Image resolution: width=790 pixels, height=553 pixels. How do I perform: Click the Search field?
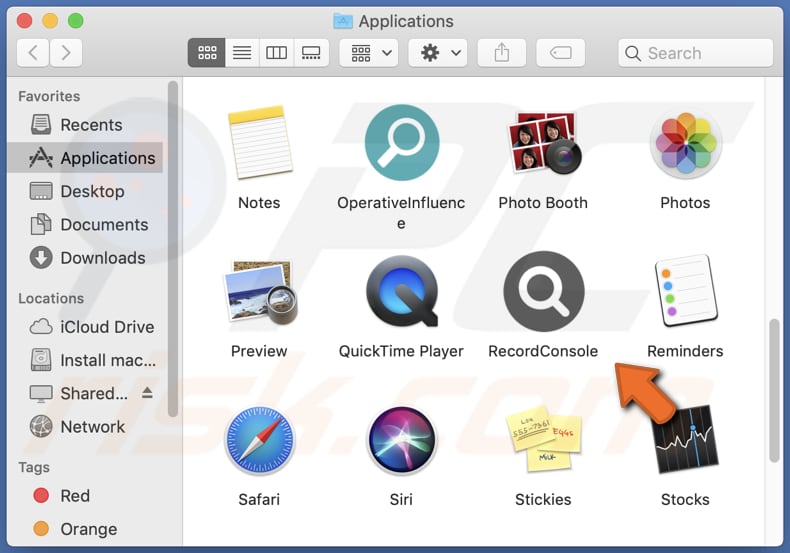(x=696, y=53)
